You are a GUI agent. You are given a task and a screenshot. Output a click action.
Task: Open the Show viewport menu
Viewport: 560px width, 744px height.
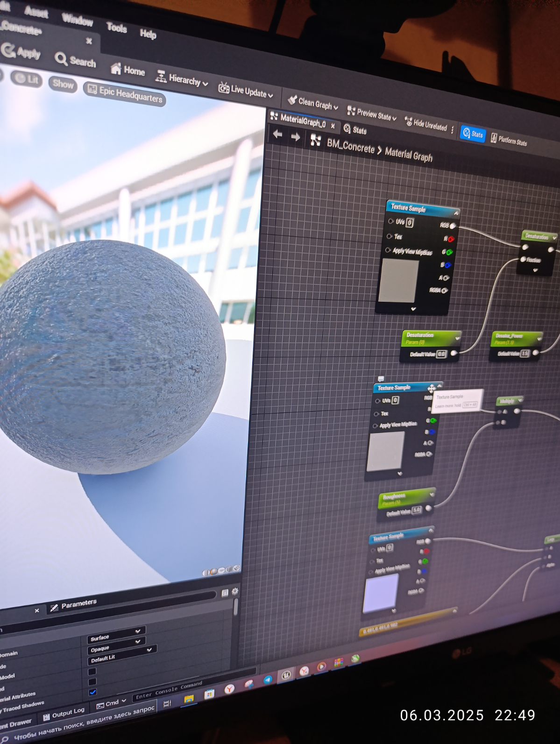click(x=63, y=84)
